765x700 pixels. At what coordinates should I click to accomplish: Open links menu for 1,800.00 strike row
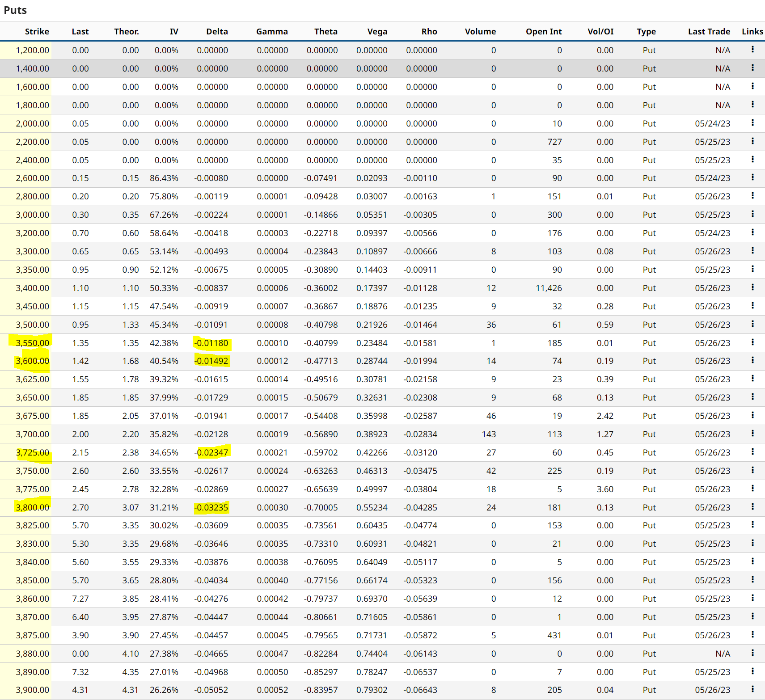tap(752, 105)
